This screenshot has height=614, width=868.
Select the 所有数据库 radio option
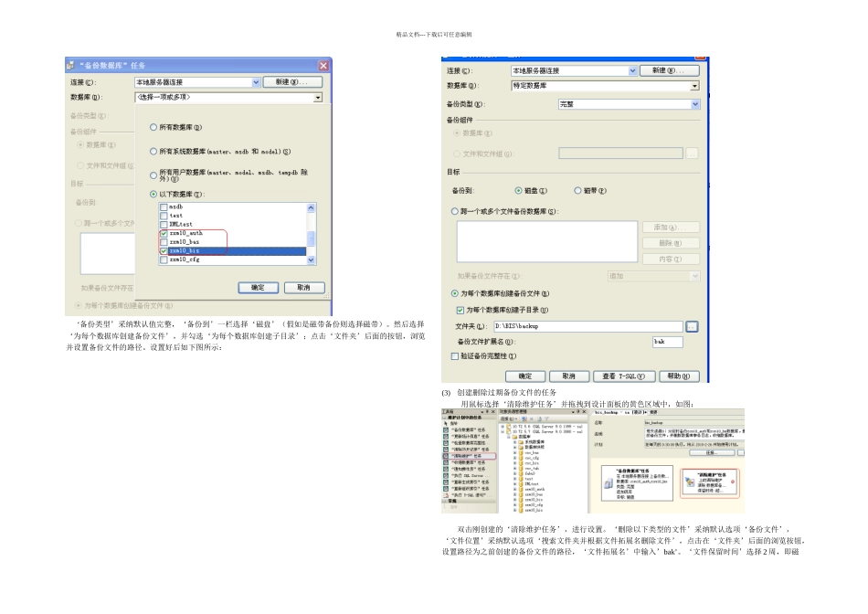coord(153,127)
